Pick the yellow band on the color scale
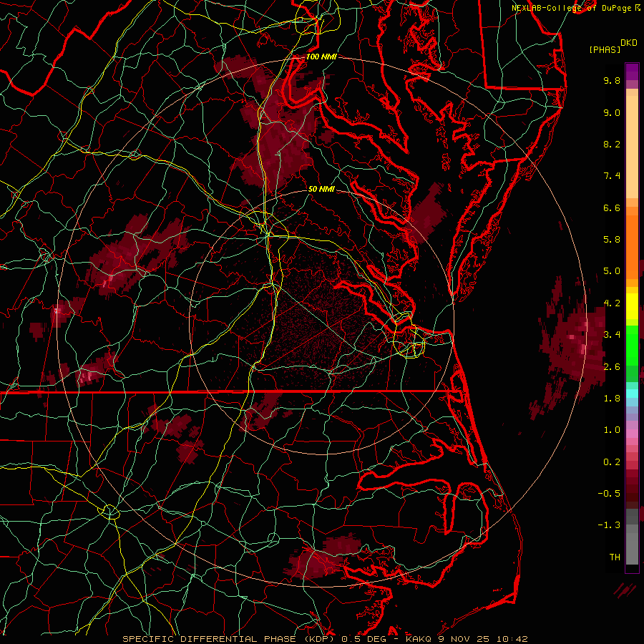 pos(632,306)
